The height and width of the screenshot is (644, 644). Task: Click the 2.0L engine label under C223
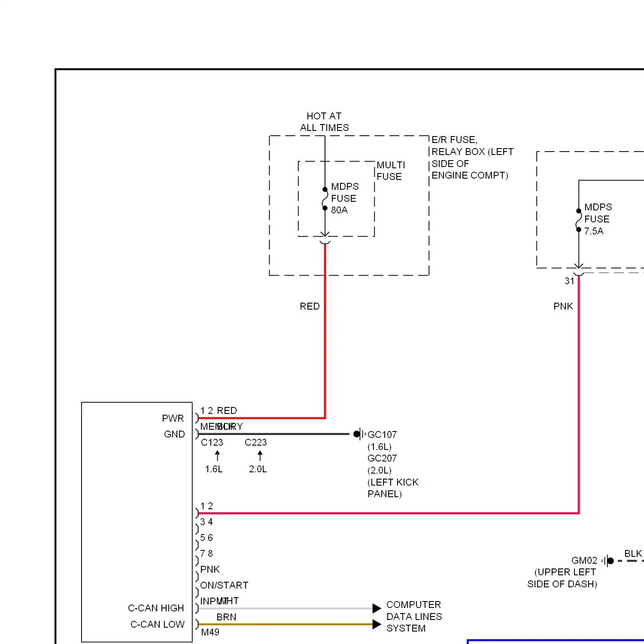pyautogui.click(x=258, y=469)
